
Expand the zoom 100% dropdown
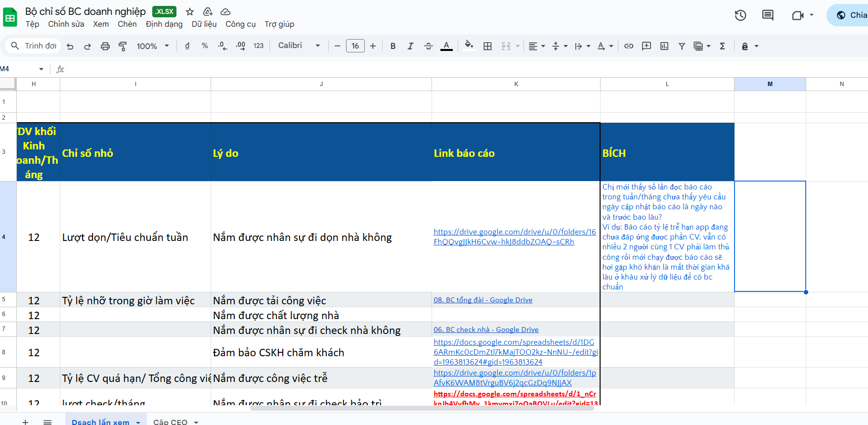pyautogui.click(x=153, y=46)
